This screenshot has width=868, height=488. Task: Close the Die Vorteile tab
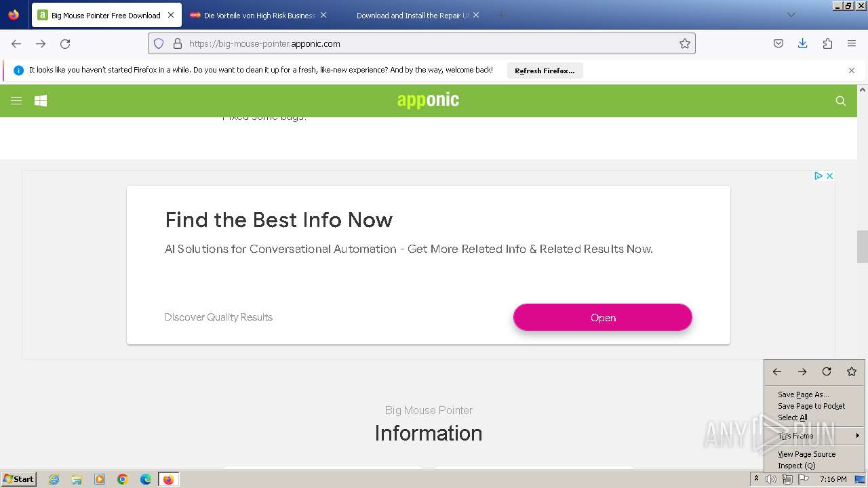coord(323,15)
